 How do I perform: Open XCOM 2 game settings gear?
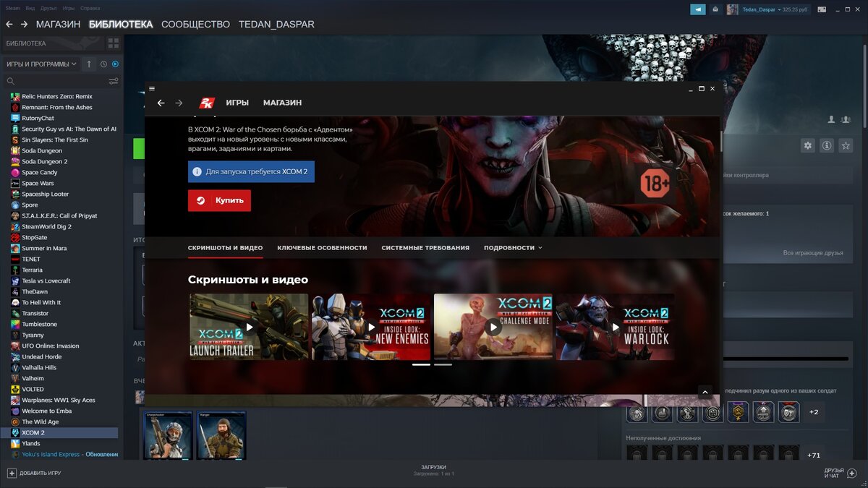point(808,145)
